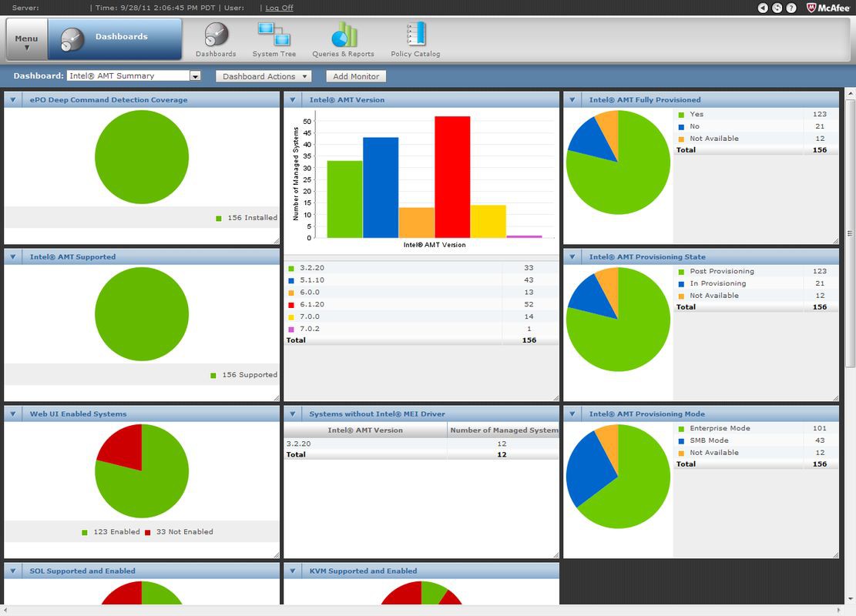Collapse the ePO Deep Command Detection Coverage monitor
Image resolution: width=856 pixels, height=616 pixels.
pyautogui.click(x=13, y=100)
